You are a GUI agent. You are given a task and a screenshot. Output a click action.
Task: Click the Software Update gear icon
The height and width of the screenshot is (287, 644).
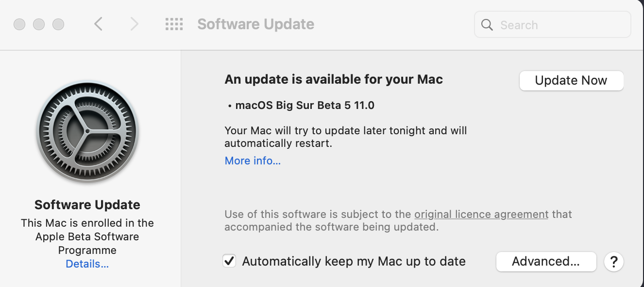tap(87, 131)
